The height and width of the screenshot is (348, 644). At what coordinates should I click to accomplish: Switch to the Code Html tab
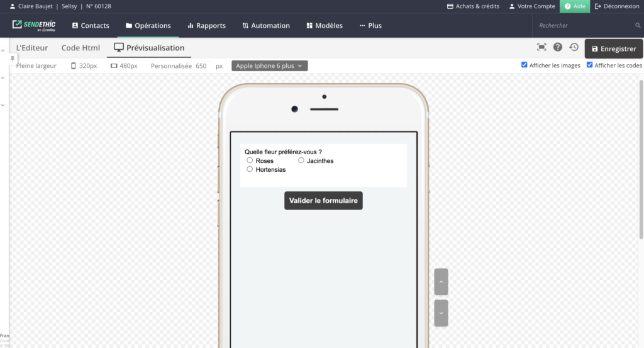[x=80, y=48]
